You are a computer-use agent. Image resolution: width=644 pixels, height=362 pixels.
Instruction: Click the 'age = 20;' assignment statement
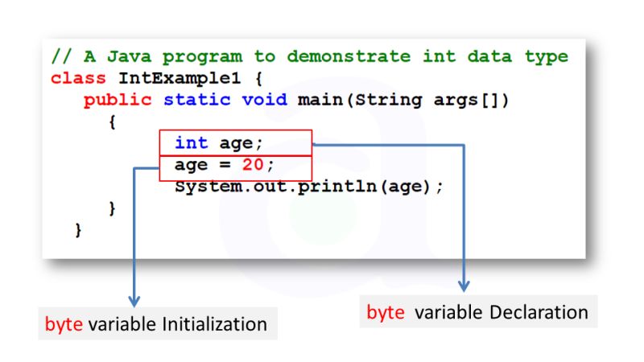(225, 165)
